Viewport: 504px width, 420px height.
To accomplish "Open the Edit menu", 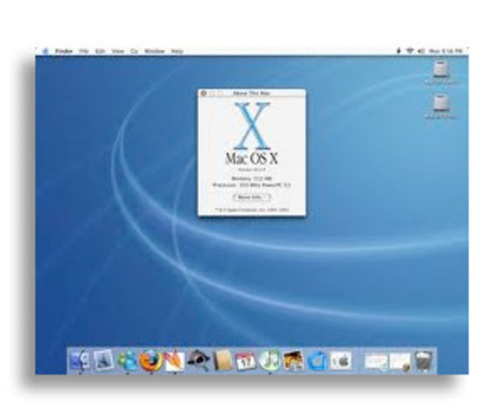I will [101, 51].
